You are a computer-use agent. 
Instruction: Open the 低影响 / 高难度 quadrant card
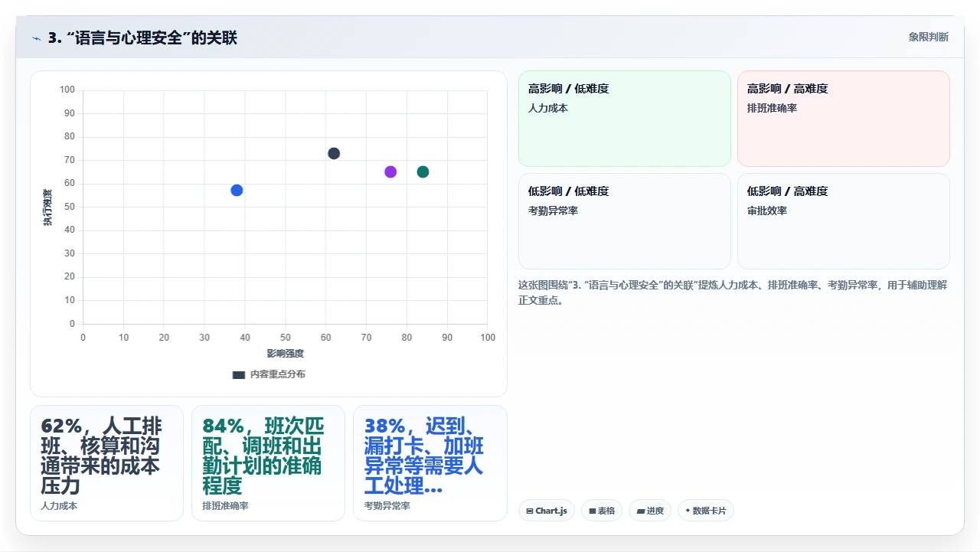844,221
